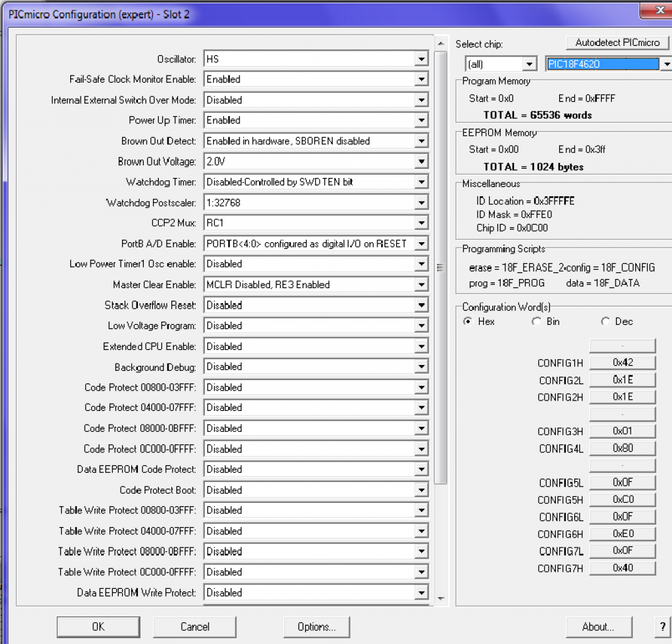Screen dimensions: 672x644
Task: Open Internal External Switch Over Mode dropdown
Action: click(316, 100)
